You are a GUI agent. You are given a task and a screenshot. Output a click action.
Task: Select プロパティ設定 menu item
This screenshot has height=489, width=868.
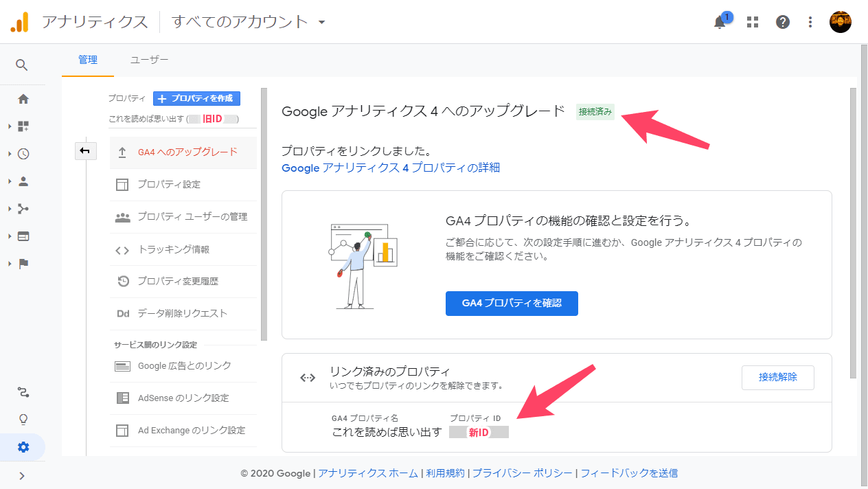point(183,185)
